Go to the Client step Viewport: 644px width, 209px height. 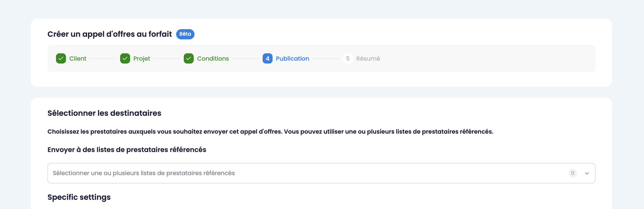tap(78, 59)
